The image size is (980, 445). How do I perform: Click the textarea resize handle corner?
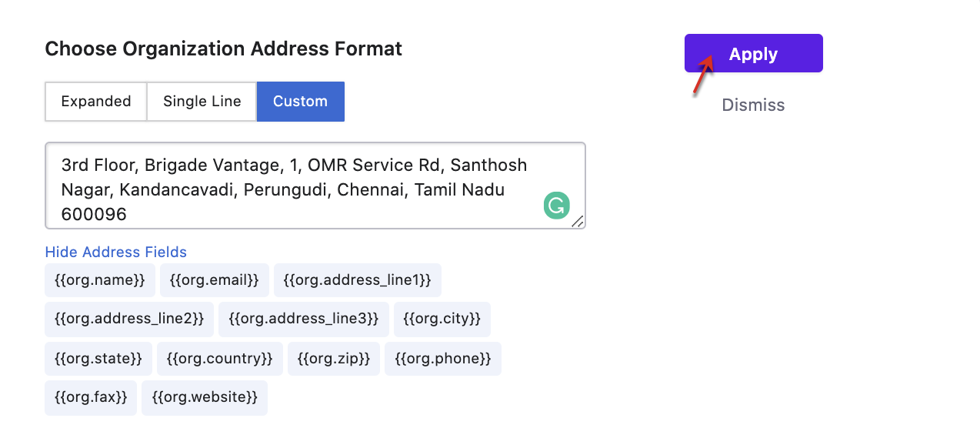[x=578, y=221]
